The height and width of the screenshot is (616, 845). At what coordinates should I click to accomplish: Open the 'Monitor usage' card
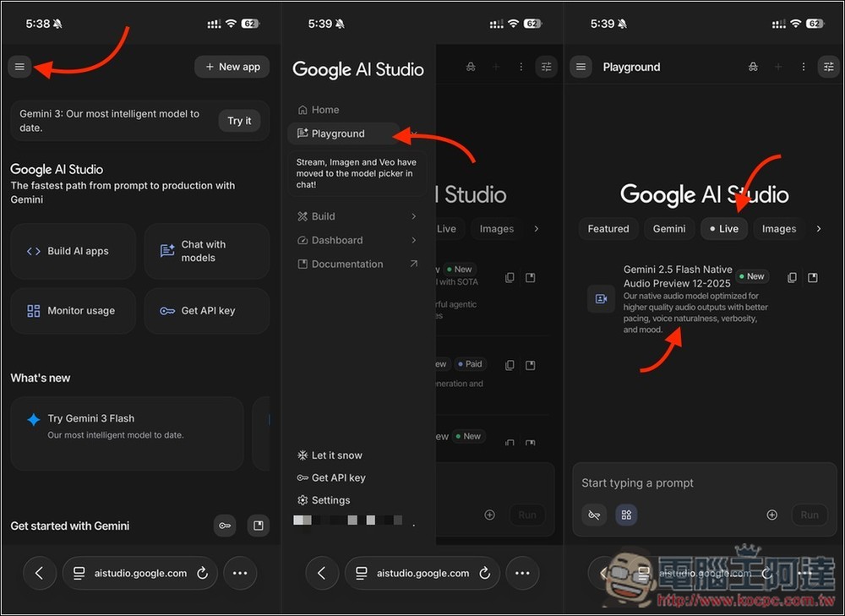tap(74, 311)
